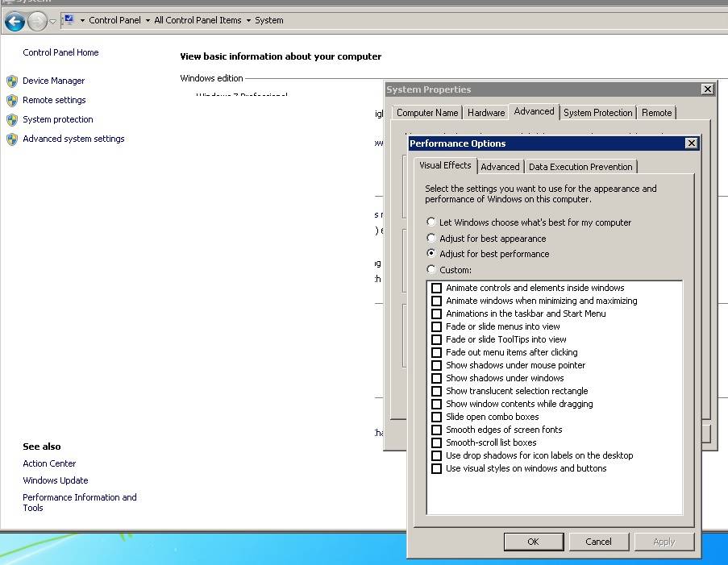The width and height of the screenshot is (728, 565).
Task: Expand the dropdown arrow before System breadcrumb
Action: point(248,20)
